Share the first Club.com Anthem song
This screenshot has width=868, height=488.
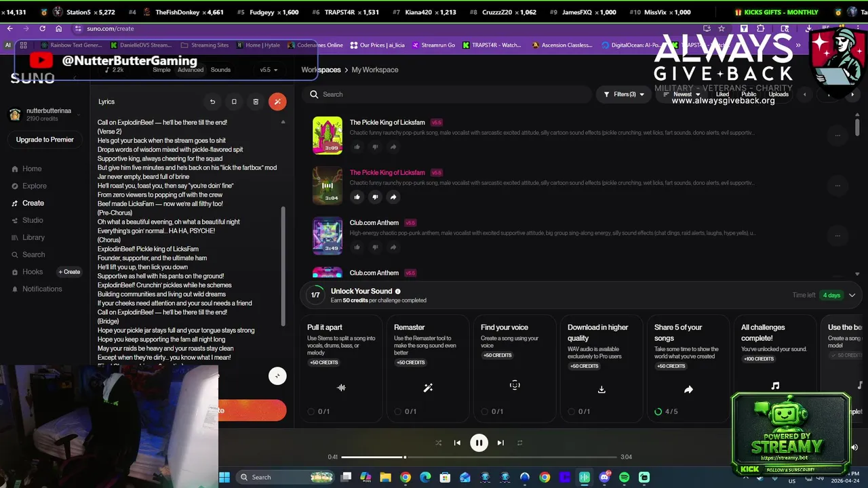pos(393,247)
